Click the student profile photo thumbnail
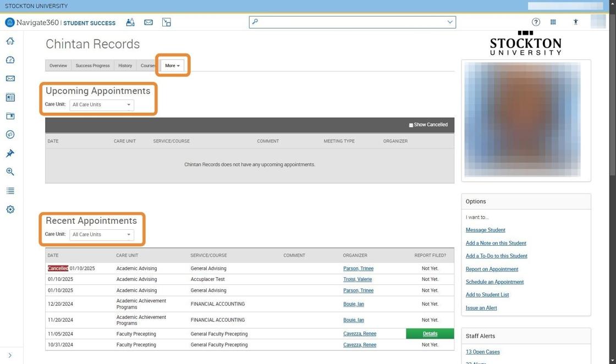616x364 pixels. (x=522, y=120)
